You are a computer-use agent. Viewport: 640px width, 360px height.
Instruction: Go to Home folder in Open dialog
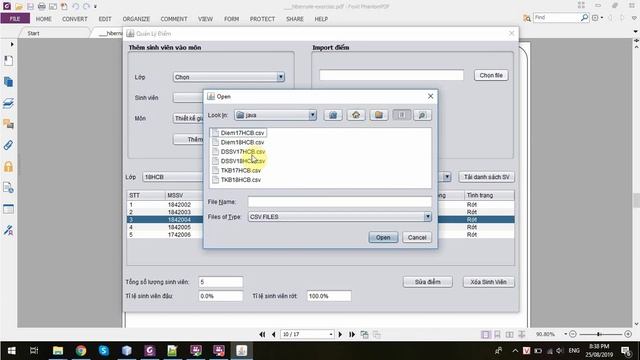[356, 115]
